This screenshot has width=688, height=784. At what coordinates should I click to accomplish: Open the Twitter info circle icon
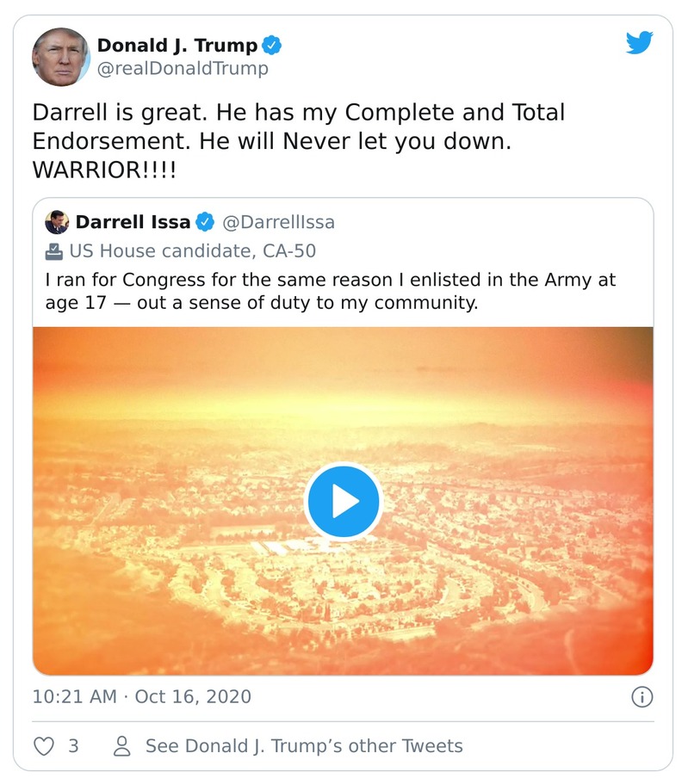coord(642,696)
